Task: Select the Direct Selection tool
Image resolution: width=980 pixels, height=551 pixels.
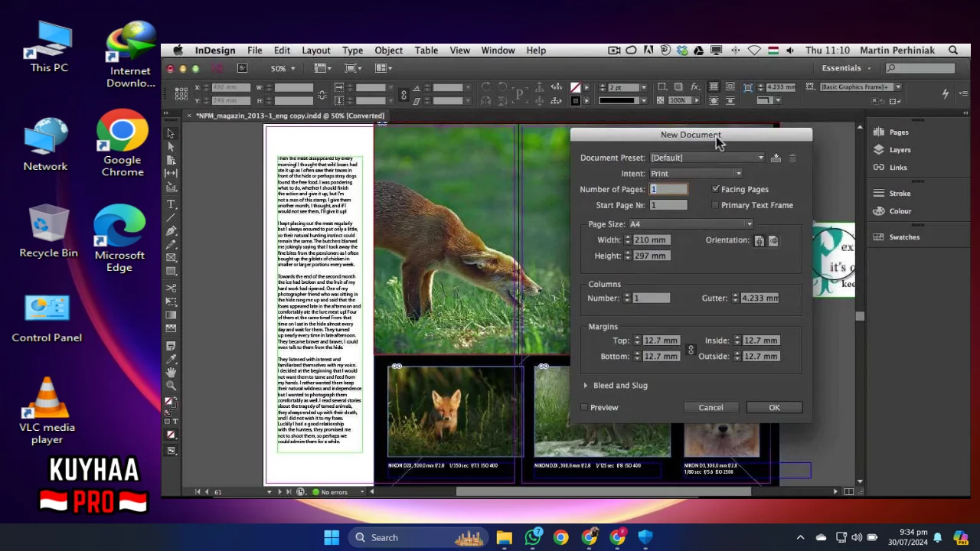Action: [171, 146]
